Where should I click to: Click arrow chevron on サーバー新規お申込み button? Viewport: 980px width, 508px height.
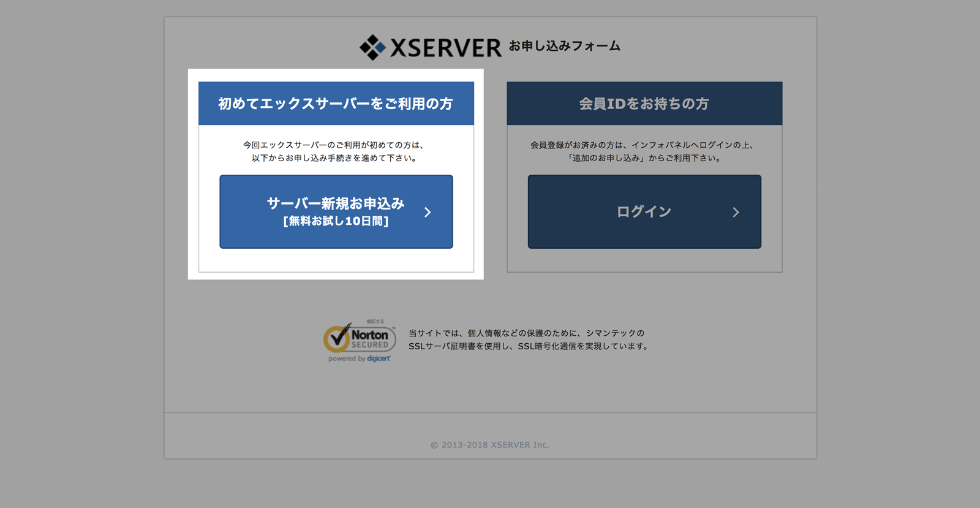tap(428, 212)
